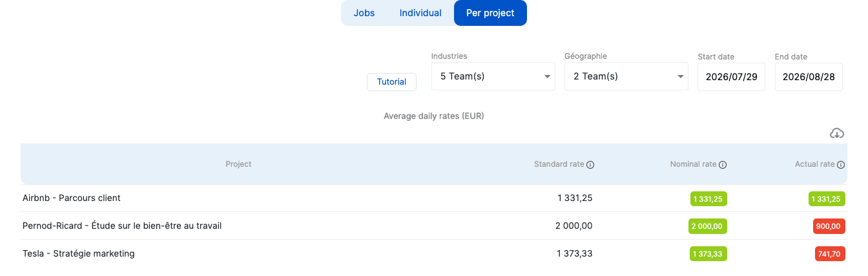Switch to the Jobs tab
This screenshot has height=276, width=868.
(x=364, y=13)
